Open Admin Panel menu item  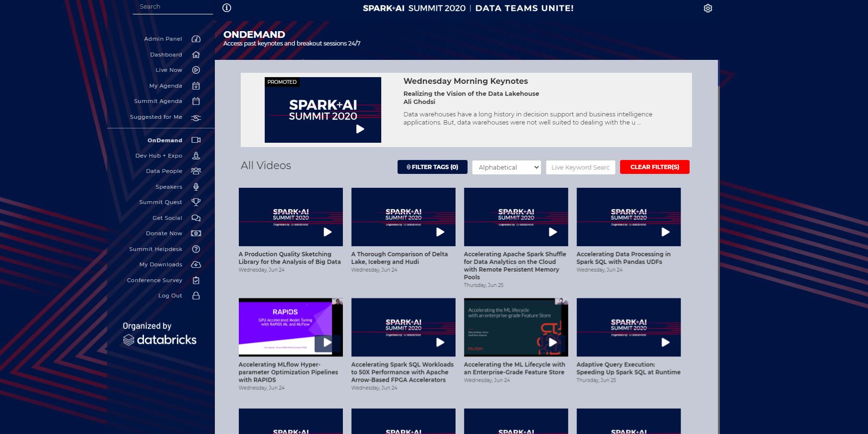pyautogui.click(x=163, y=39)
